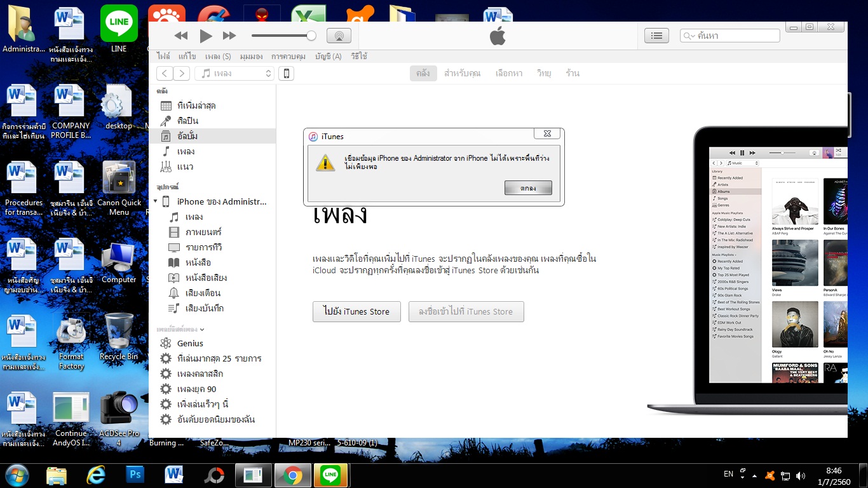Open the วิธีใช้ menu
868x488 pixels.
click(x=358, y=57)
